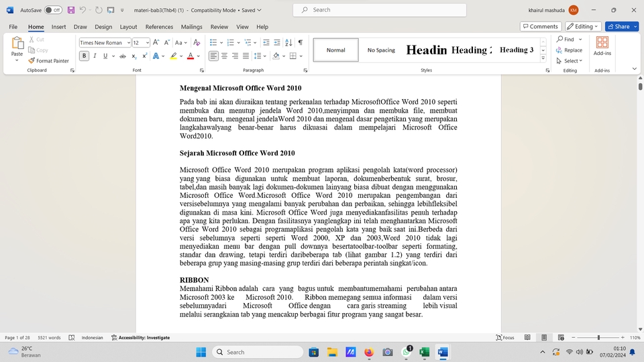This screenshot has height=362, width=644.
Task: Undo the last action
Action: [x=83, y=10]
